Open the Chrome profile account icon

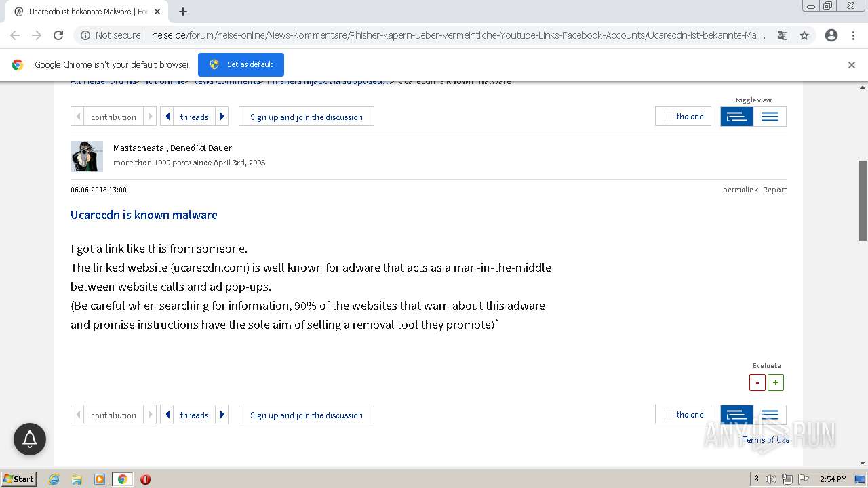(x=831, y=35)
